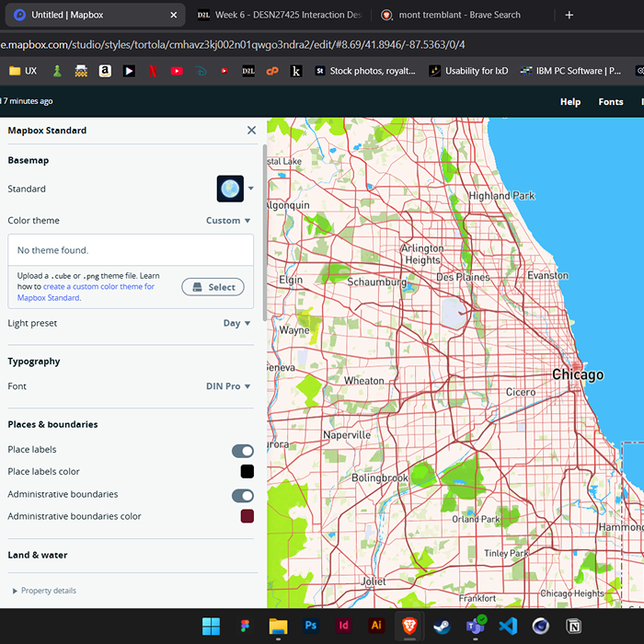This screenshot has width=644, height=644.
Task: Launch Illustrator from the taskbar
Action: pos(376,626)
